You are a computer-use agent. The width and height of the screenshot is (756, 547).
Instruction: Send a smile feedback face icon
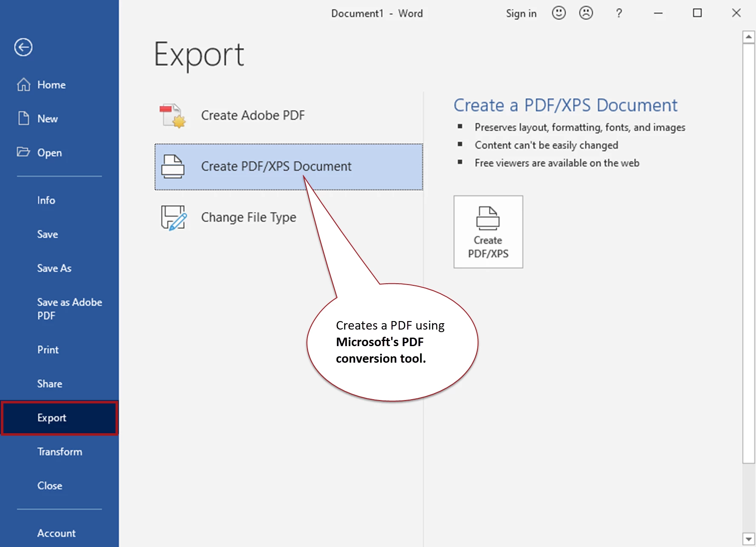pos(559,13)
